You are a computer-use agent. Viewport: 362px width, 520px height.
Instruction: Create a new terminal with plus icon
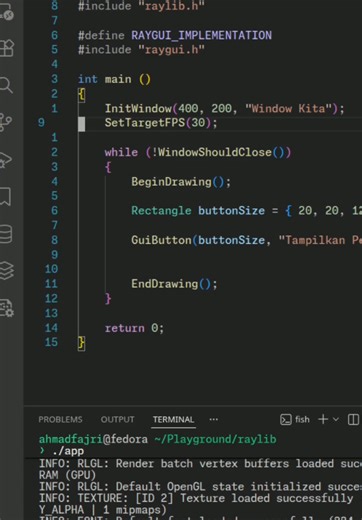point(323,419)
